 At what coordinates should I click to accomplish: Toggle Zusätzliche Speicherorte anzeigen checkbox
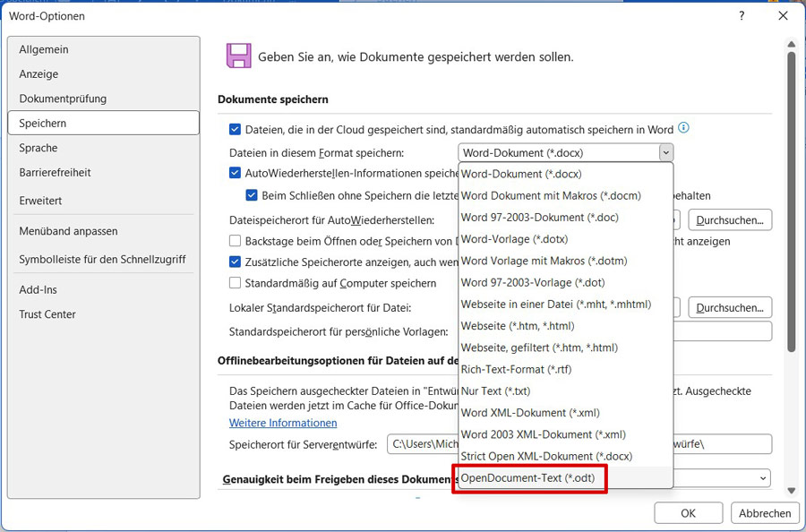235,262
